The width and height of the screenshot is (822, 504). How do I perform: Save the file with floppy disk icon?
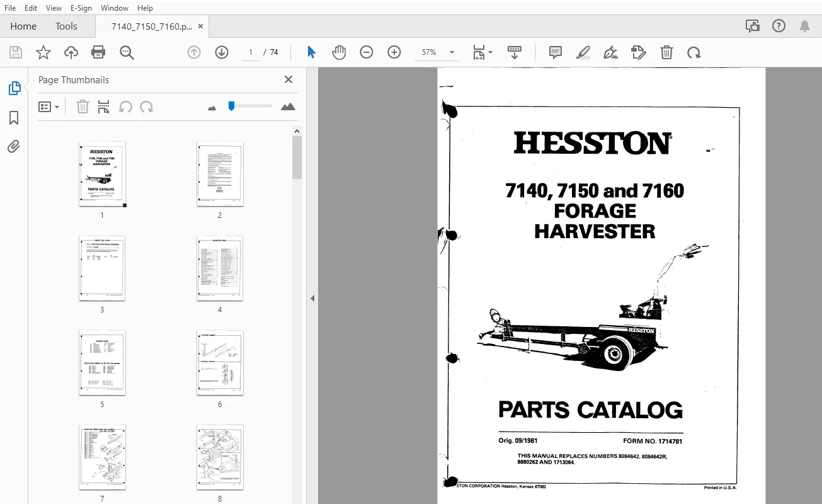tap(15, 52)
